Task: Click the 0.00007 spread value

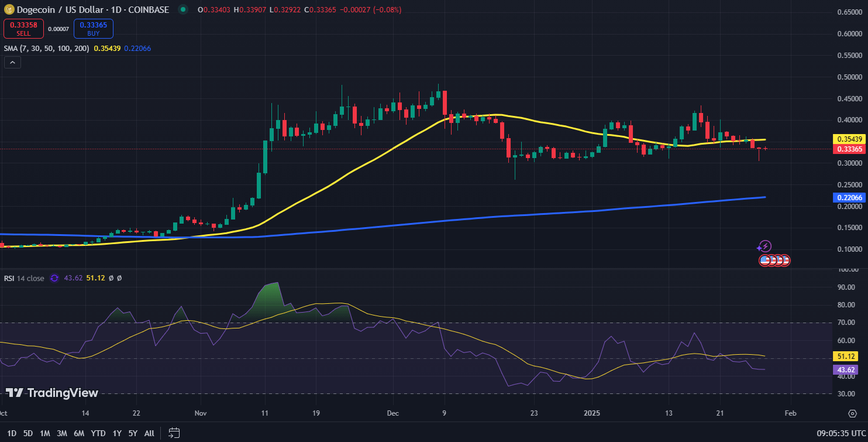Action: coord(58,29)
